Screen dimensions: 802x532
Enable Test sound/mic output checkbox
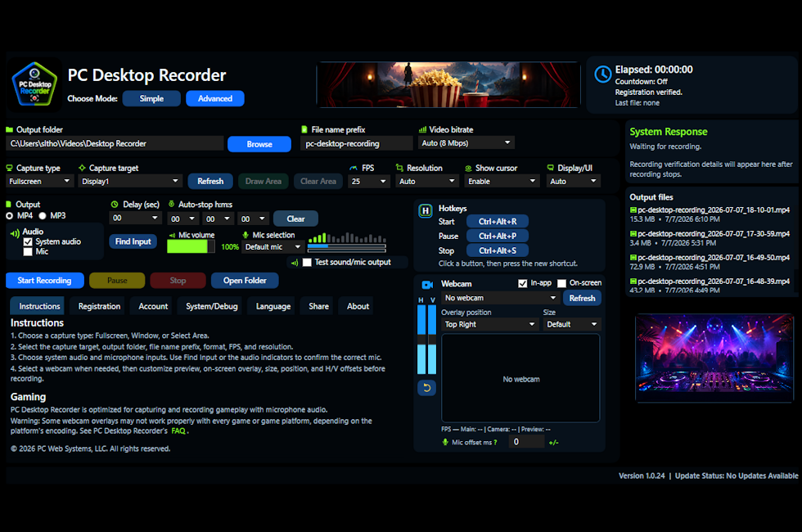point(307,263)
